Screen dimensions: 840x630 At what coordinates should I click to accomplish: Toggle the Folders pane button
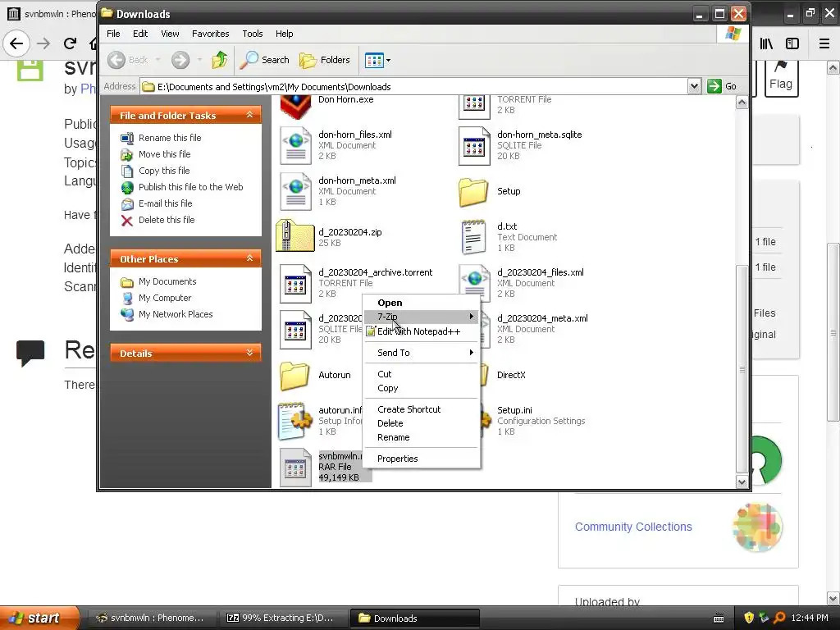(325, 60)
